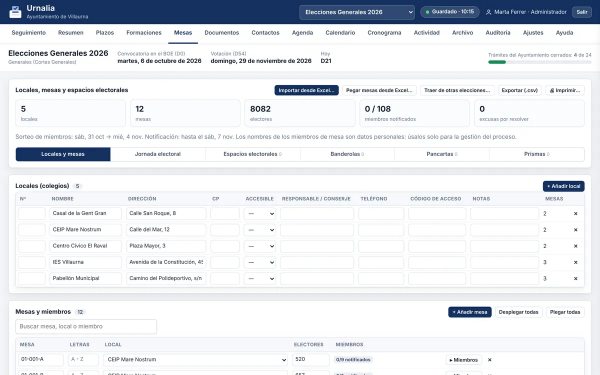The image size is (600, 375).
Task: Expand Miembros for mesa 01-001-A
Action: [x=463, y=360]
